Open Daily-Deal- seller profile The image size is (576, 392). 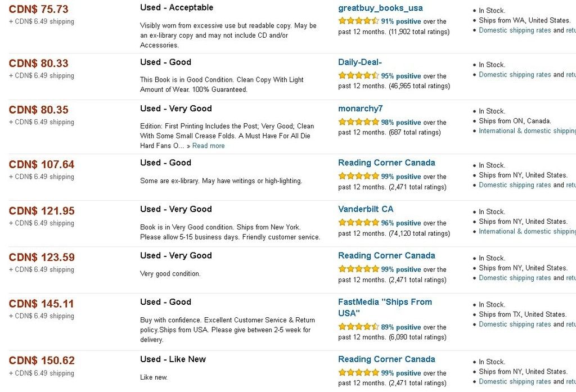359,62
